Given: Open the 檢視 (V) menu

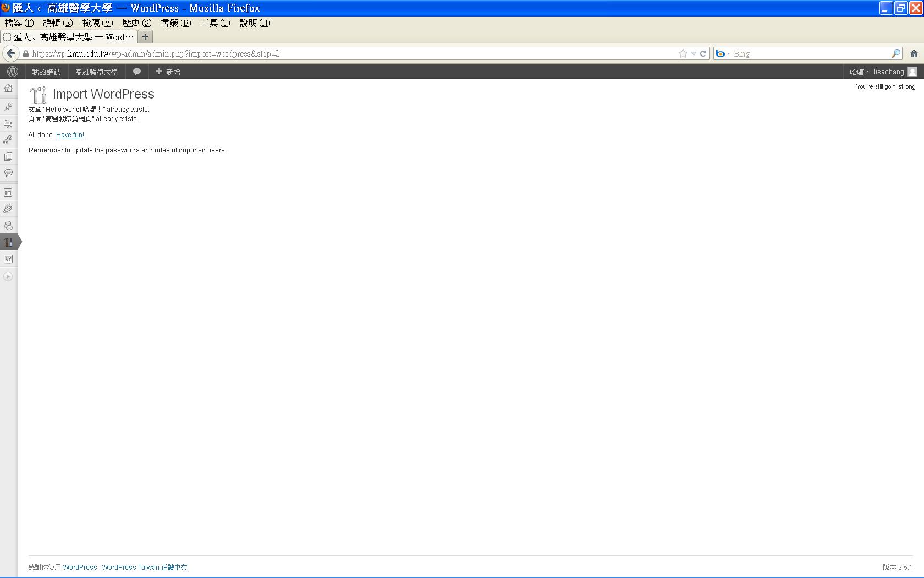Looking at the screenshot, I should (x=97, y=23).
